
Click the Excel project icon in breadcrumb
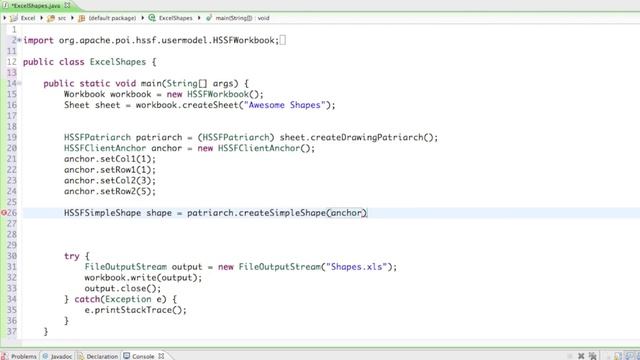[x=14, y=18]
